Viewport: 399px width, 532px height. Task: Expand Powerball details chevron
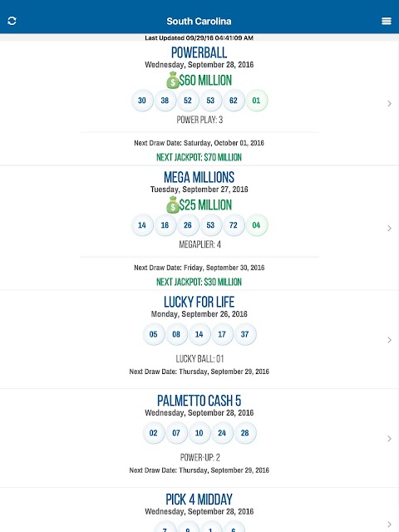coord(390,103)
